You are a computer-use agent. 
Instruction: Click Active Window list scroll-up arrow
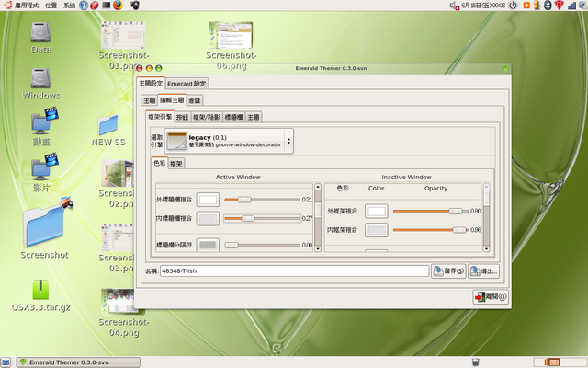[318, 187]
